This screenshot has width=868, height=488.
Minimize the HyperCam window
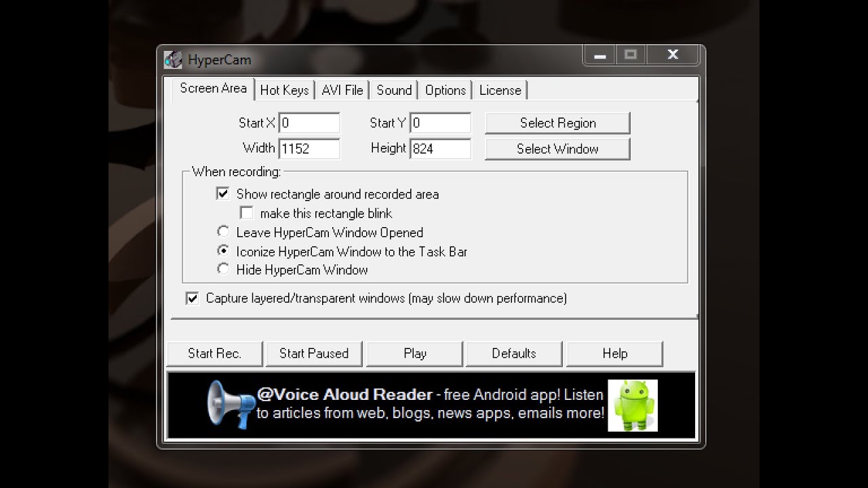[x=599, y=56]
